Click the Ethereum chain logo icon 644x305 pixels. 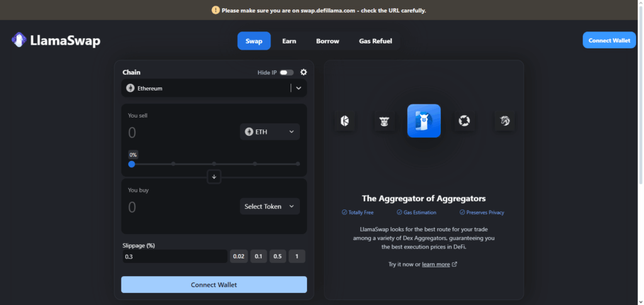(x=130, y=88)
